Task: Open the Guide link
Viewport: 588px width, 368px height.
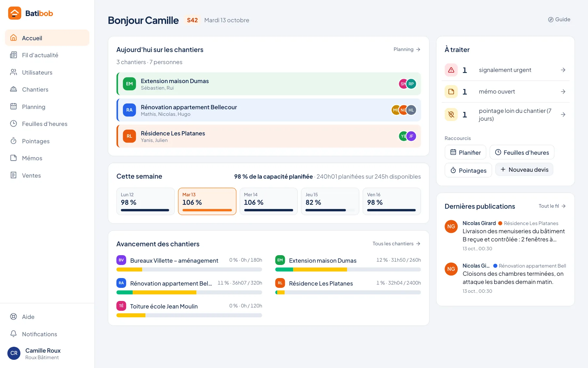Action: (x=559, y=20)
